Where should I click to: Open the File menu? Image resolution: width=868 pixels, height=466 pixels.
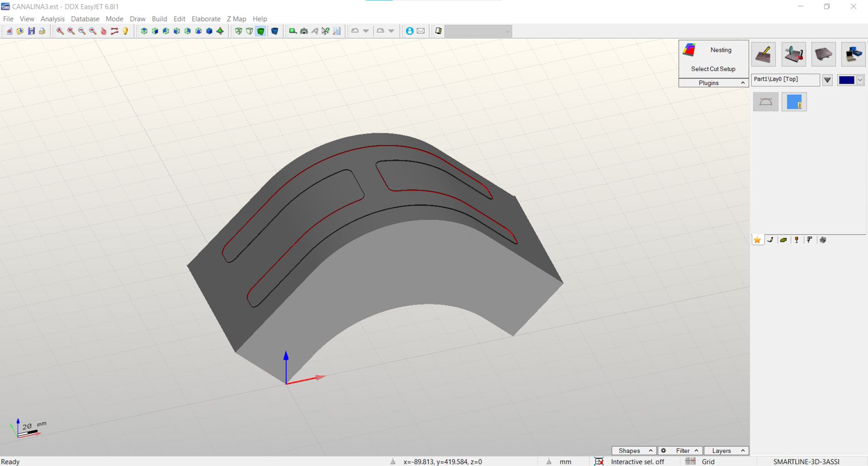tap(8, 19)
